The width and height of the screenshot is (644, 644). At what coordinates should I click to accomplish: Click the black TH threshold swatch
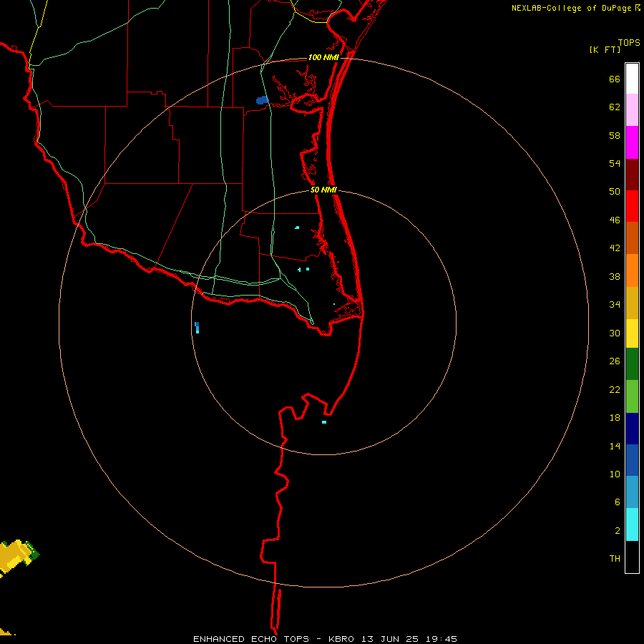point(632,557)
